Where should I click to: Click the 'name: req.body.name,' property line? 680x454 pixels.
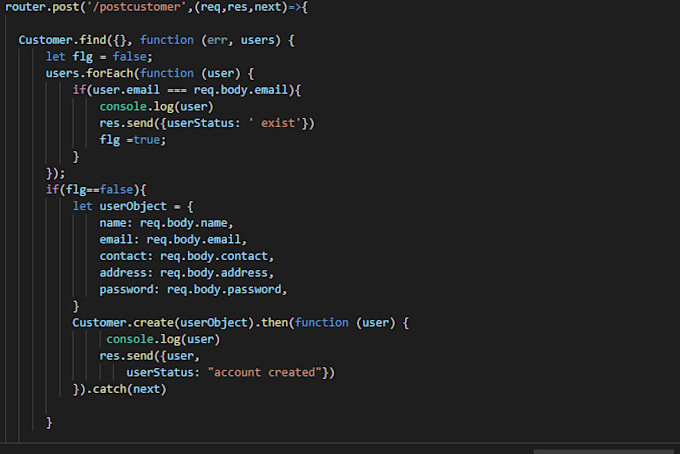tap(166, 223)
